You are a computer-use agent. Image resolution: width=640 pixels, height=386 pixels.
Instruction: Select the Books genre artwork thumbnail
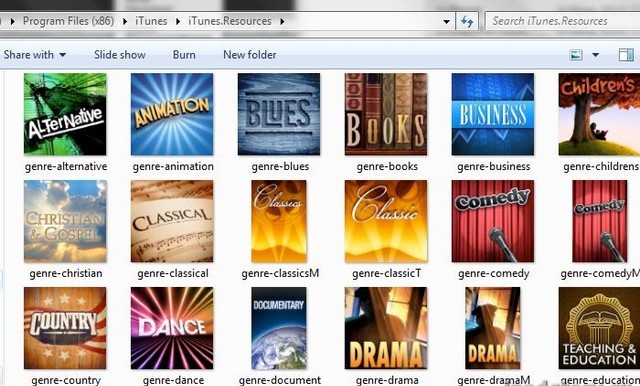[386, 114]
